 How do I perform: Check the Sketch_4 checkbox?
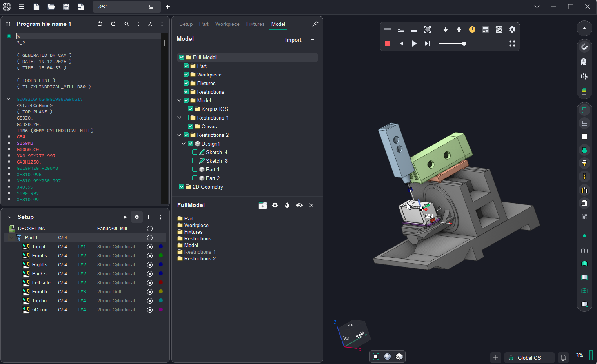pos(195,152)
